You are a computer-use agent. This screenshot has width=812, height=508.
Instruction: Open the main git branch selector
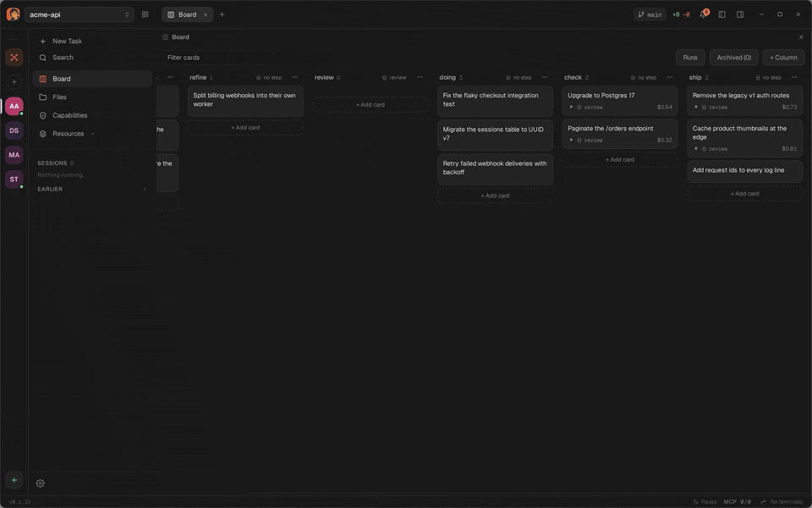650,14
